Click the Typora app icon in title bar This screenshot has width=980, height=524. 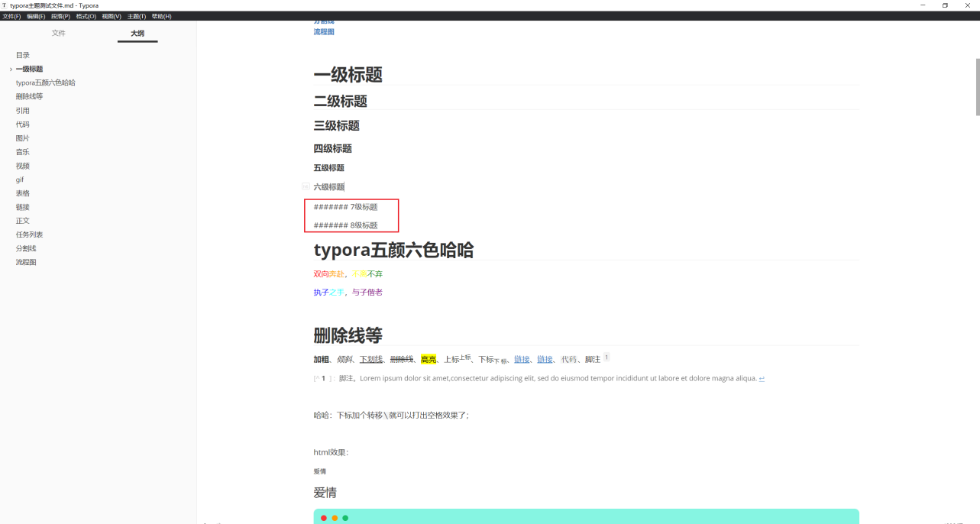[5, 5]
